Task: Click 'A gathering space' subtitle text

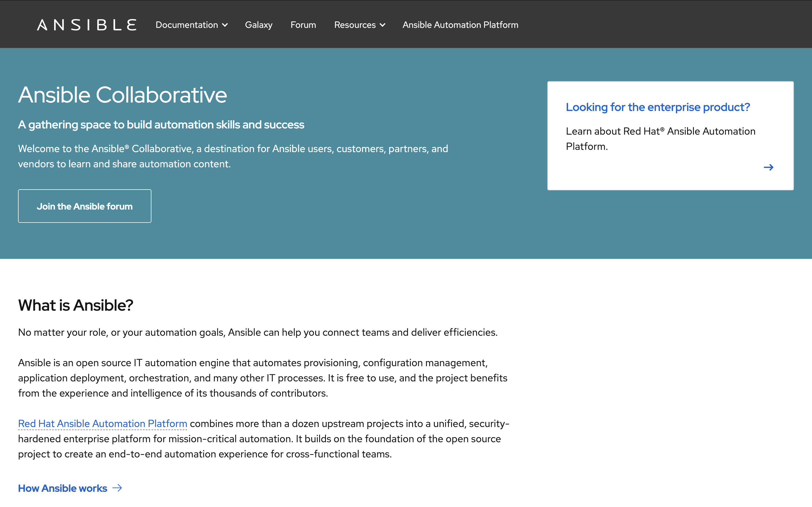Action: pyautogui.click(x=161, y=125)
